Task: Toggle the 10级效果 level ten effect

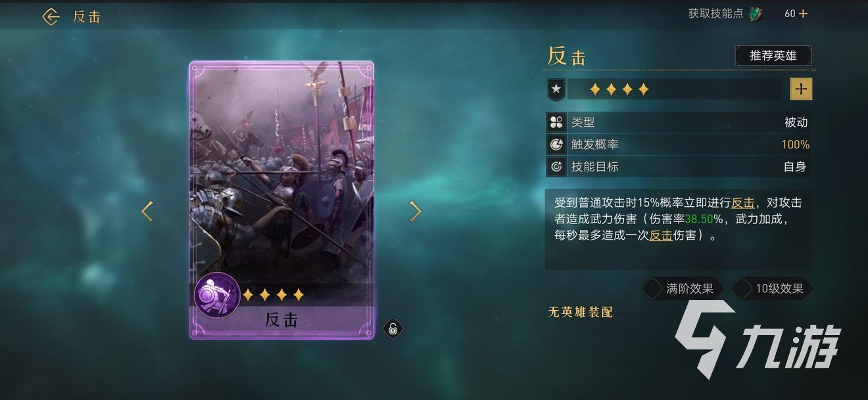Action: (x=771, y=288)
